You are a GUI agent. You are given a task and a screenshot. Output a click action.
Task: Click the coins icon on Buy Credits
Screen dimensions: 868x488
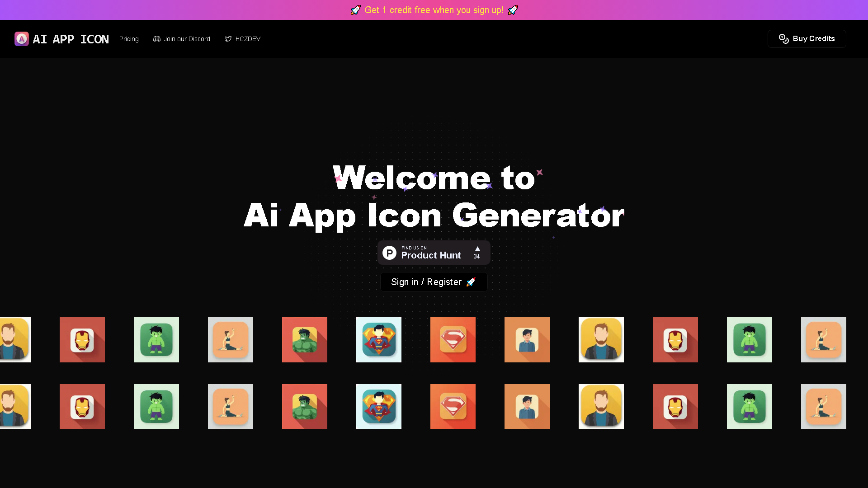(784, 39)
